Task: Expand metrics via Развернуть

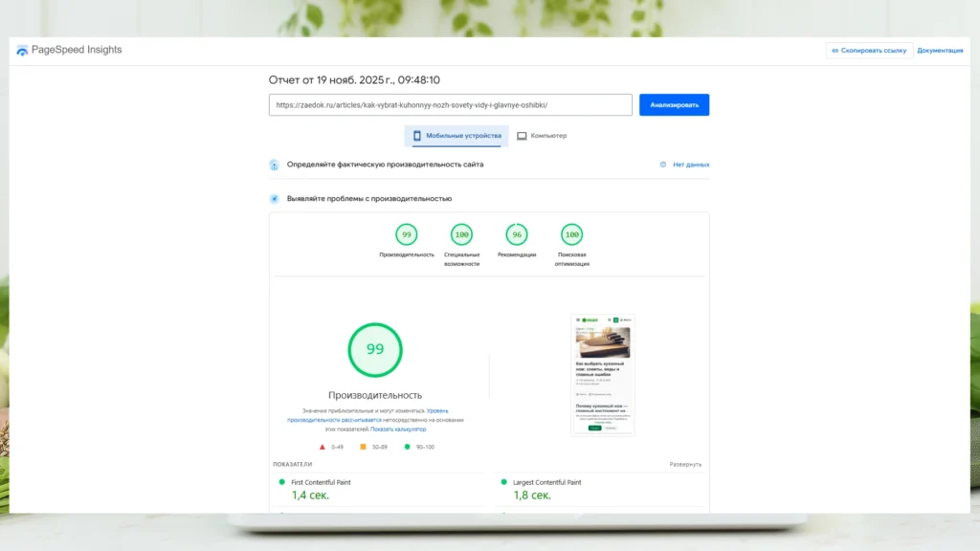Action: (x=687, y=463)
